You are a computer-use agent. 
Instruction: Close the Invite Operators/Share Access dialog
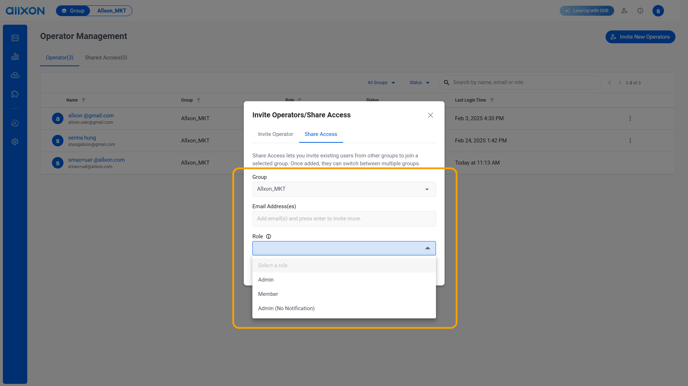tap(430, 115)
